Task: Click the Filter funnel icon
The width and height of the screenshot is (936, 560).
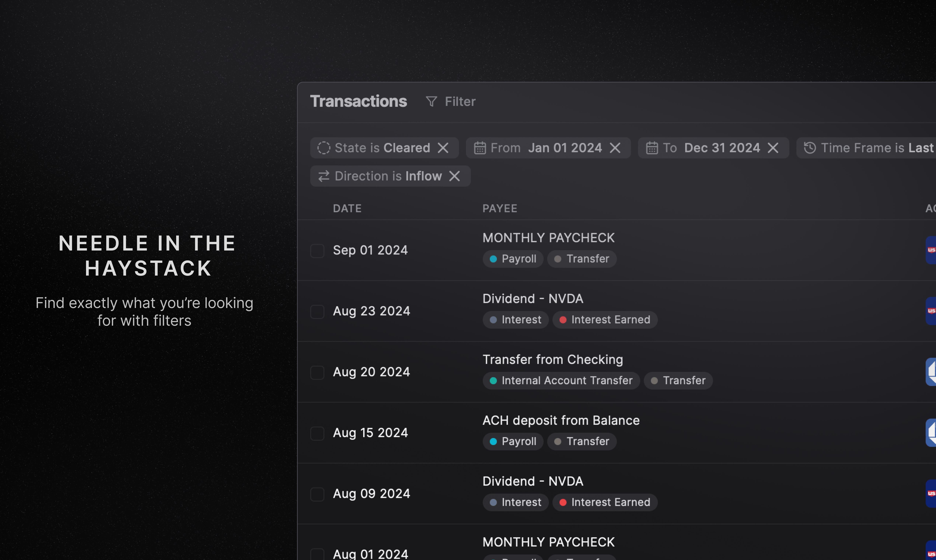Action: point(431,101)
